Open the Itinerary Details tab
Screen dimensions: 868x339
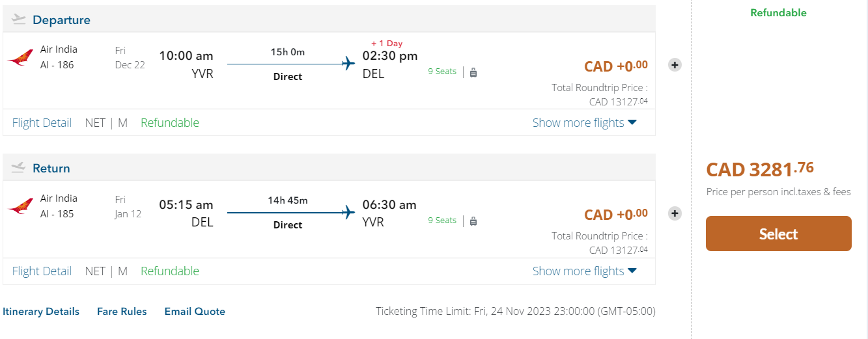click(x=41, y=312)
